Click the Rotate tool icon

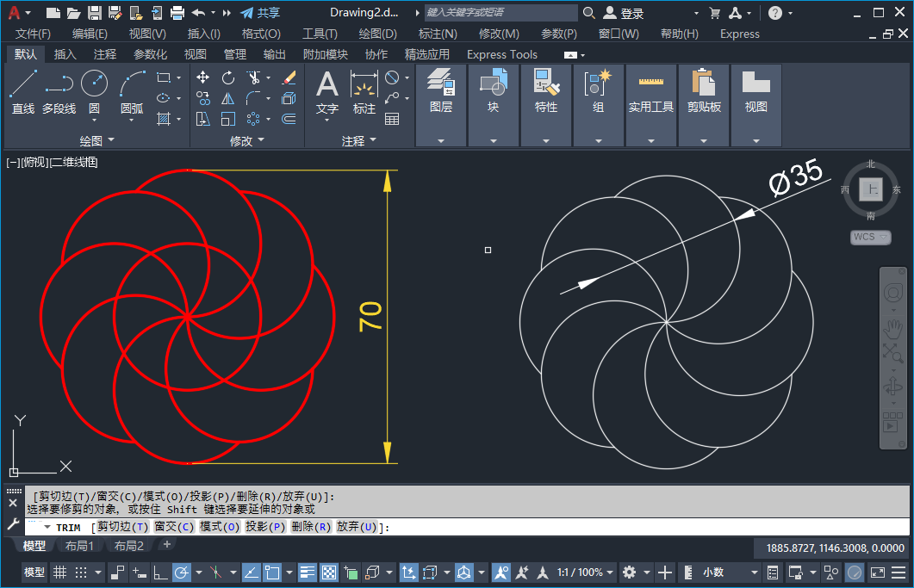tap(228, 77)
